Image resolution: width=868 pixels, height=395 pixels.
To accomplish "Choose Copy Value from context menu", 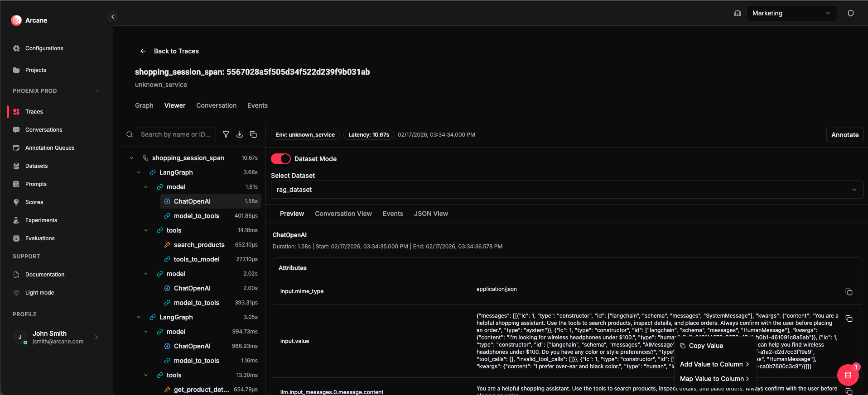I will 715,346.
